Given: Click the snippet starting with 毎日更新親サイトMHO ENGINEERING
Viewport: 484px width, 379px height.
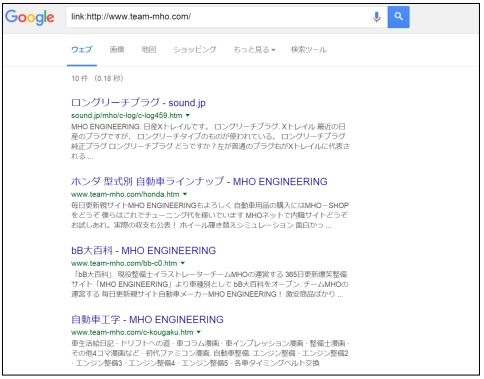Looking at the screenshot, I should (x=210, y=215).
